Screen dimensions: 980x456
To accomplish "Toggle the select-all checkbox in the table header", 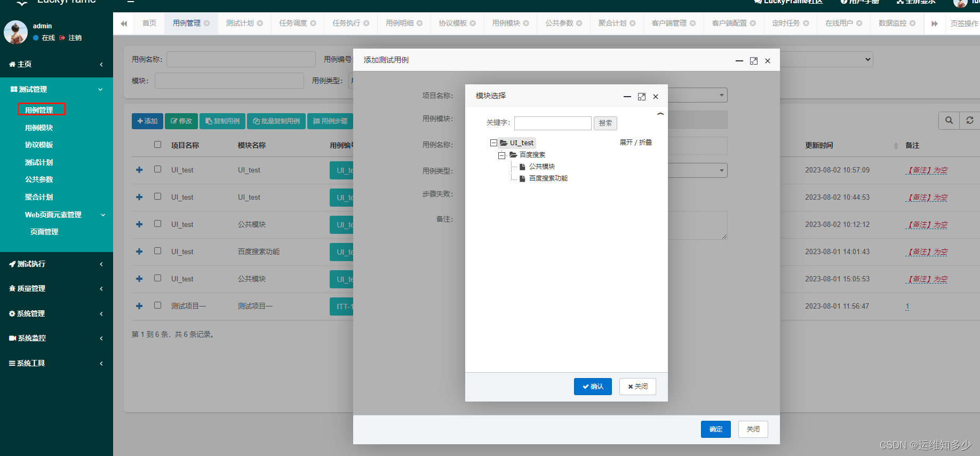I will pyautogui.click(x=157, y=145).
